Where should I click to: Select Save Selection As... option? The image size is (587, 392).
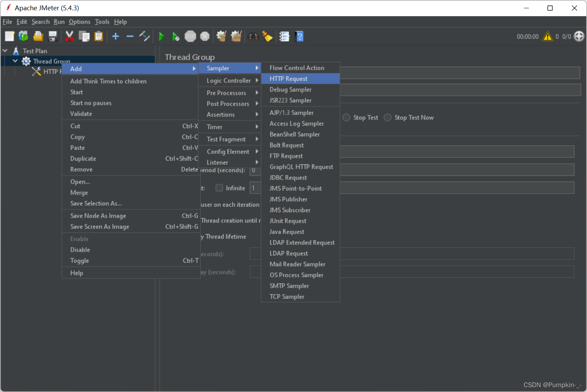pos(131,204)
